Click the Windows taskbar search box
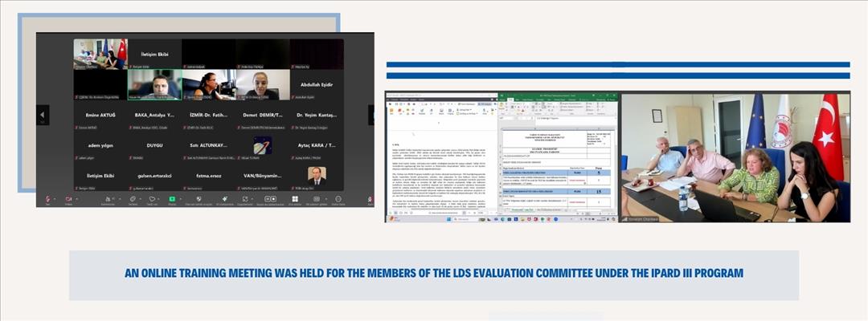The width and height of the screenshot is (868, 321). pyautogui.click(x=465, y=219)
